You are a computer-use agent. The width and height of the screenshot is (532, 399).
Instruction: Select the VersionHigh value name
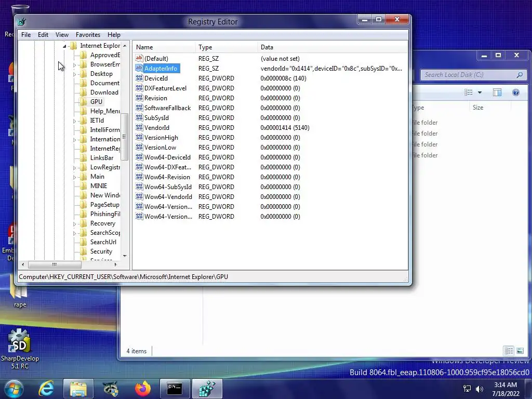click(x=161, y=137)
